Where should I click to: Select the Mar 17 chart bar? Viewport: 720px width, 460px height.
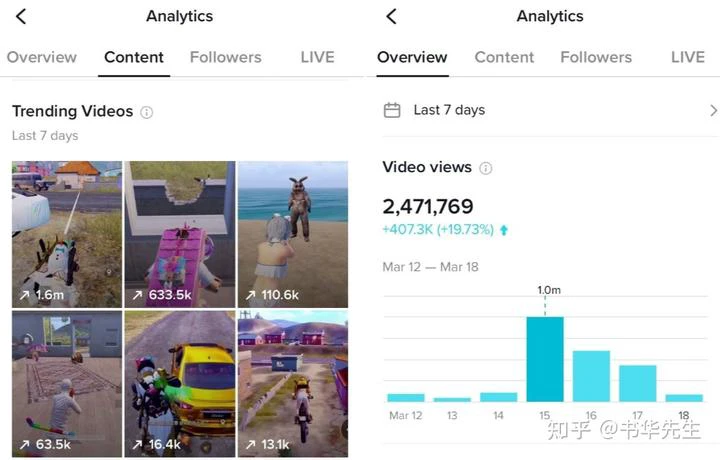[638, 384]
